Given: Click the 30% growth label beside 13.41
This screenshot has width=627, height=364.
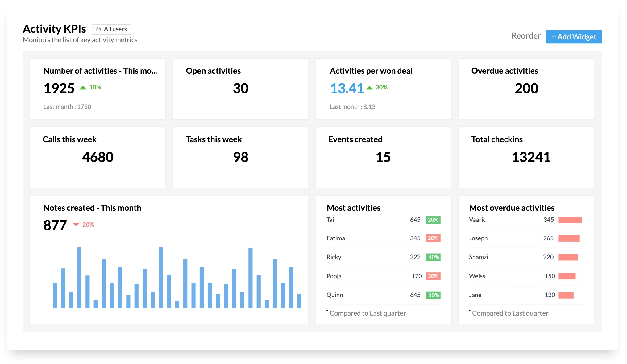Looking at the screenshot, I should click(381, 88).
